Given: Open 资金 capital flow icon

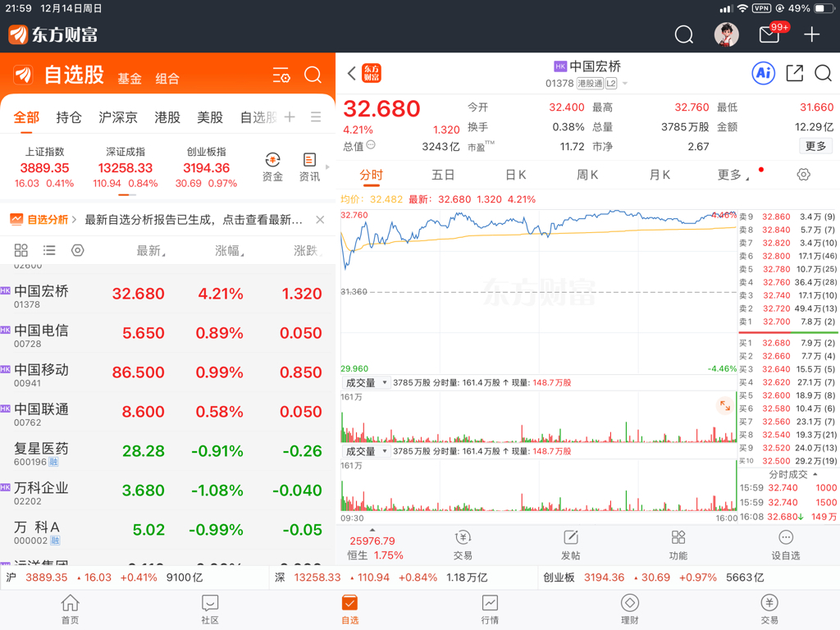Looking at the screenshot, I should pyautogui.click(x=272, y=167).
